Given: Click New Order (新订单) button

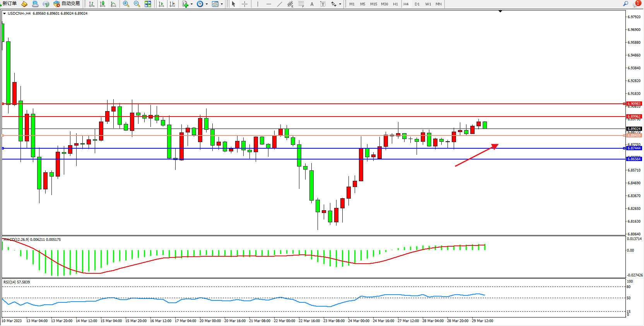Looking at the screenshot, I should pos(9,4).
